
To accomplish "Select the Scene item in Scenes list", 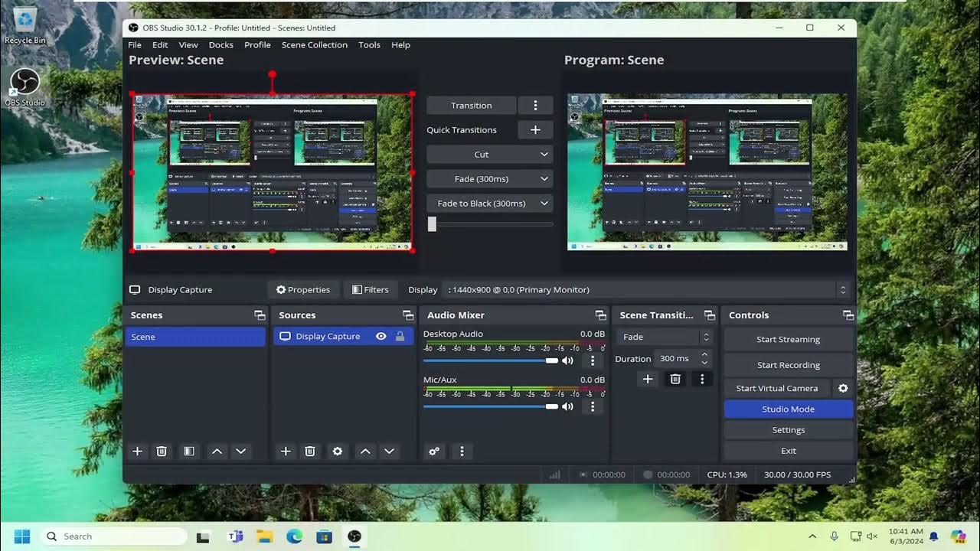I will click(x=195, y=337).
